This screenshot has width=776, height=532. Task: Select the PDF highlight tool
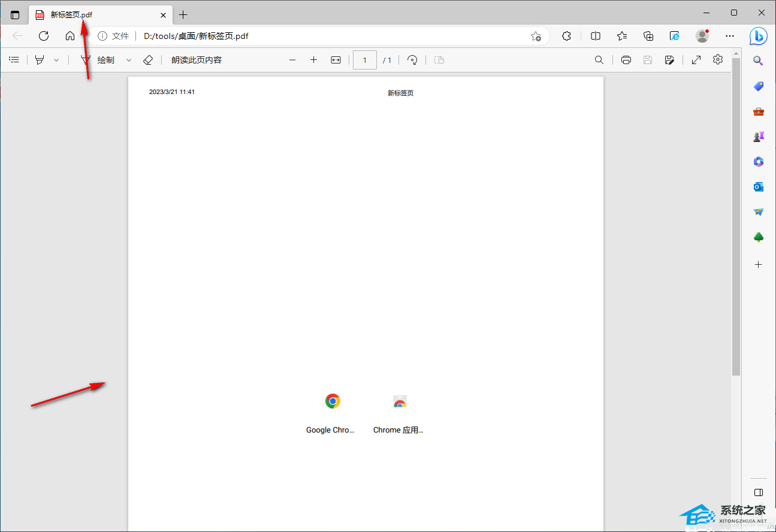(x=40, y=60)
